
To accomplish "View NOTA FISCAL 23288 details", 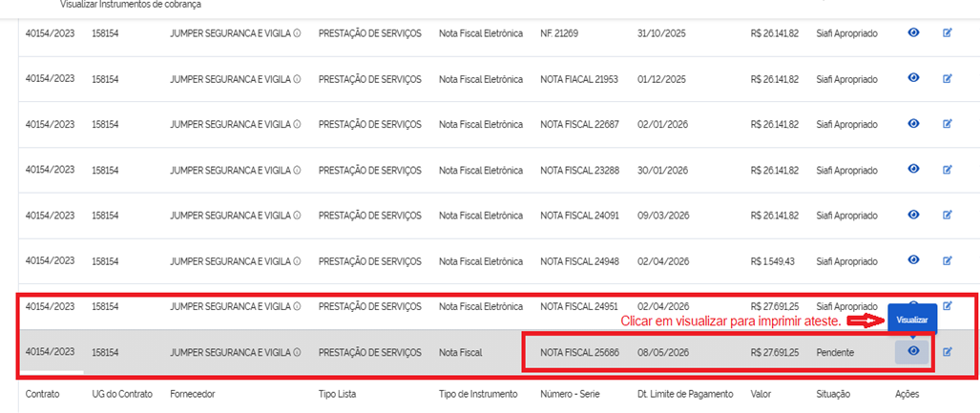I will click(x=913, y=169).
